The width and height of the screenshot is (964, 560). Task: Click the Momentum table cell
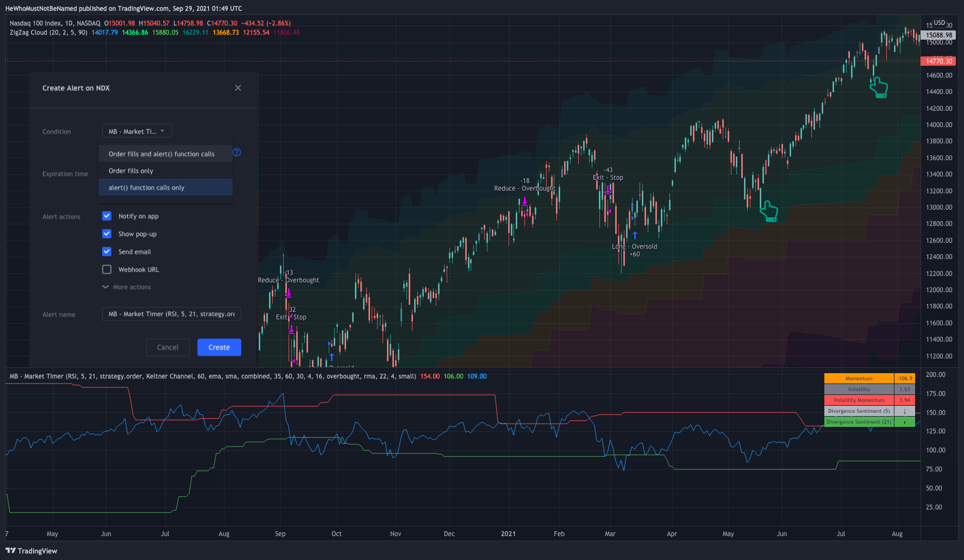[859, 379]
